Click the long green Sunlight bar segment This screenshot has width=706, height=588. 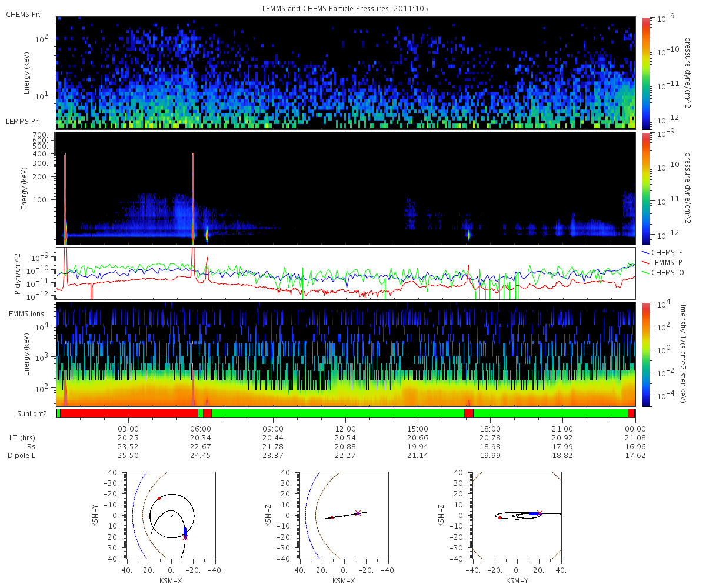pos(338,413)
